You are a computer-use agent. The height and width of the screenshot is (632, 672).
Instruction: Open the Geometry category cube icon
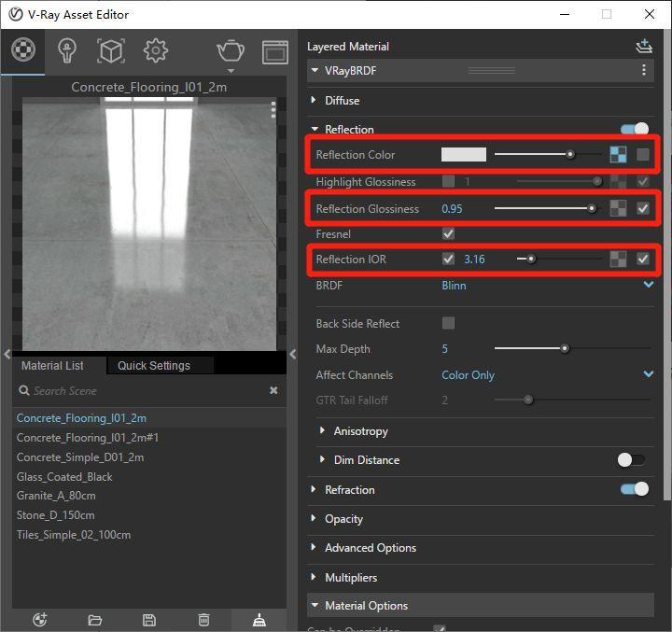pos(111,51)
